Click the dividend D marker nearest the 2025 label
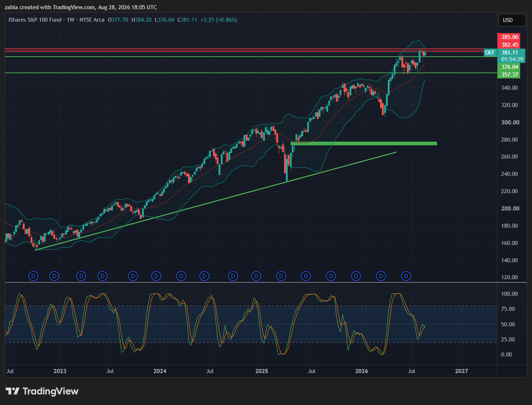Viewport: 532px width, 405px height. [256, 276]
